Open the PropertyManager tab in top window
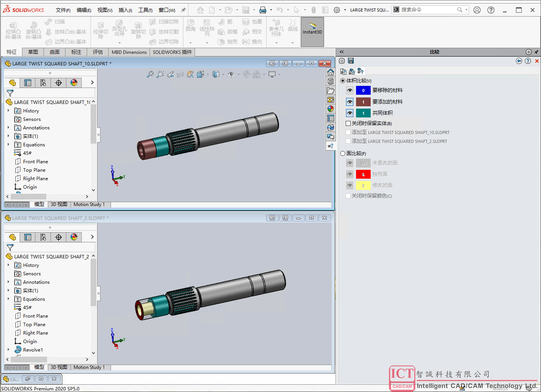 tap(28, 82)
